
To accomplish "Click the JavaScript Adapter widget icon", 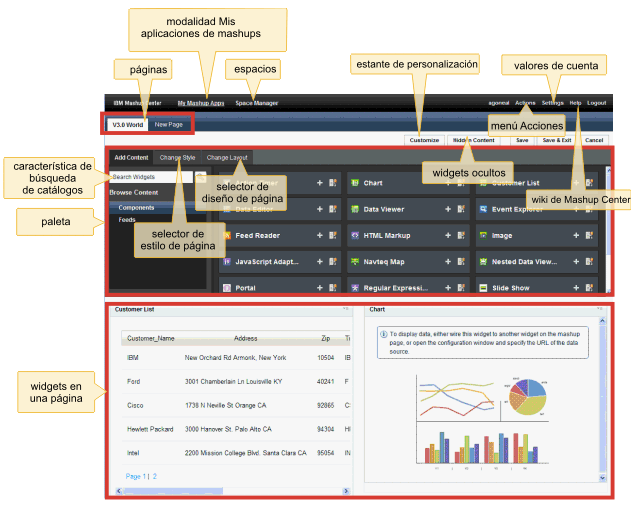I will [x=227, y=261].
